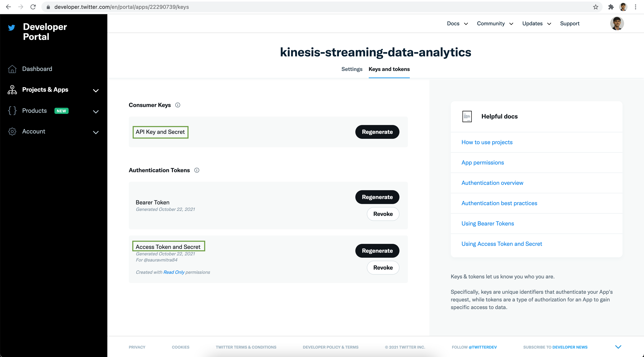Click the browser forward arrow
The height and width of the screenshot is (357, 644).
21,7
